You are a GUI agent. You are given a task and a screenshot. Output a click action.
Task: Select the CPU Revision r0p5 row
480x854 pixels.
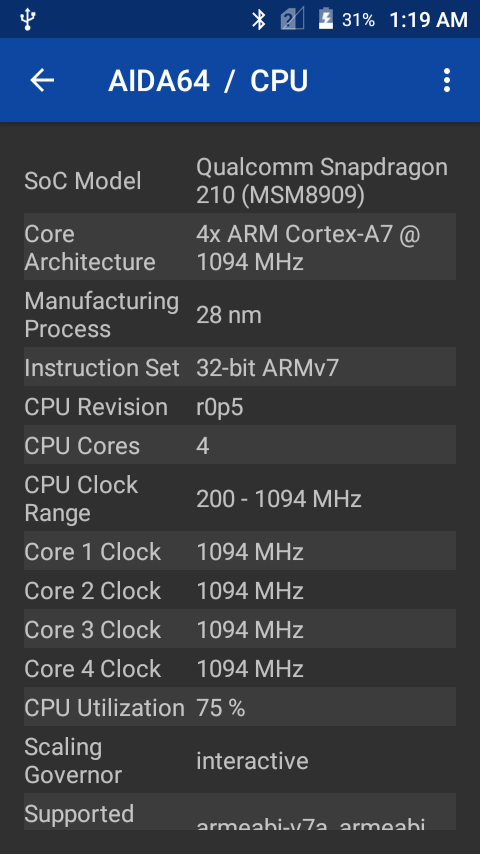pyautogui.click(x=240, y=407)
